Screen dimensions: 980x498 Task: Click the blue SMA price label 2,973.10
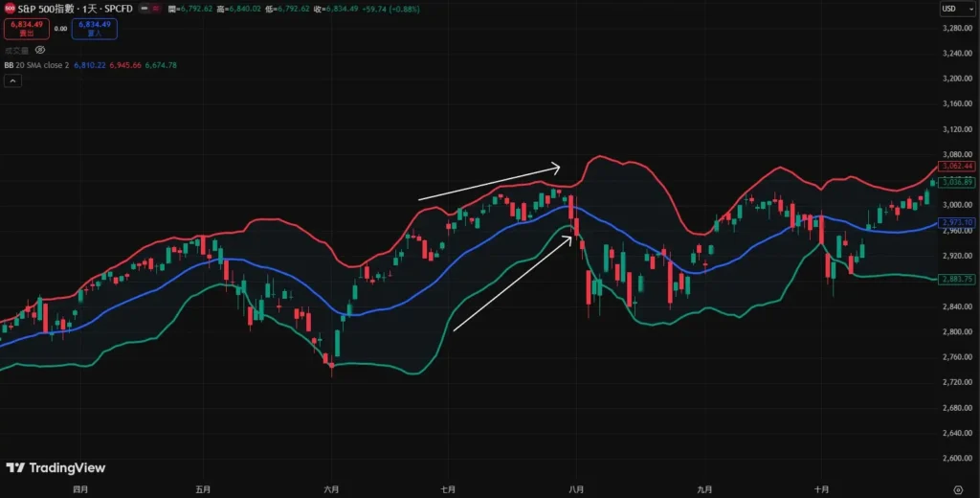(x=957, y=222)
